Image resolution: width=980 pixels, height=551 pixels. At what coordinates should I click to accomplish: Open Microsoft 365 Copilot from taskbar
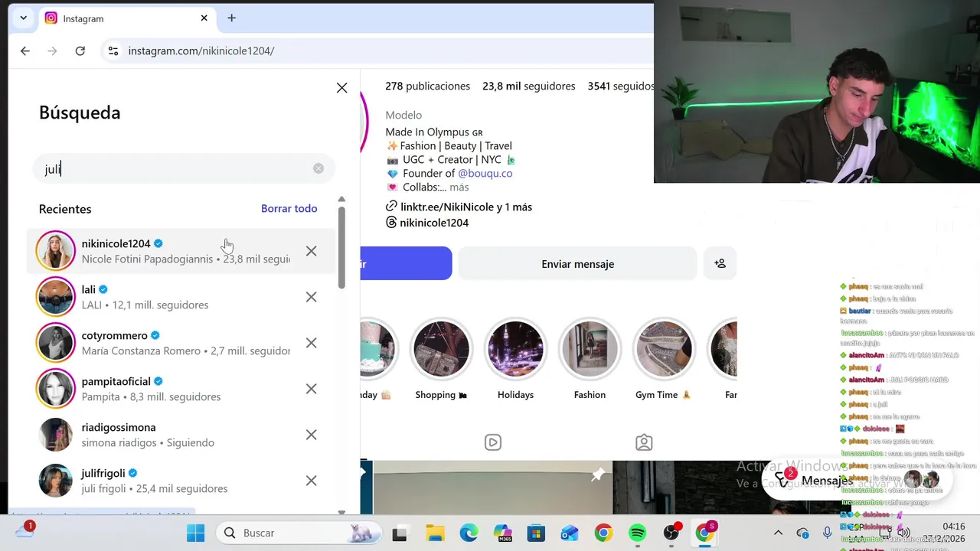[x=502, y=533]
